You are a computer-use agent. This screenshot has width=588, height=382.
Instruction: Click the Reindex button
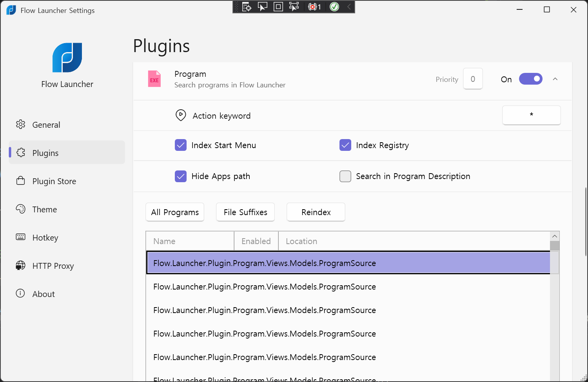pyautogui.click(x=316, y=212)
